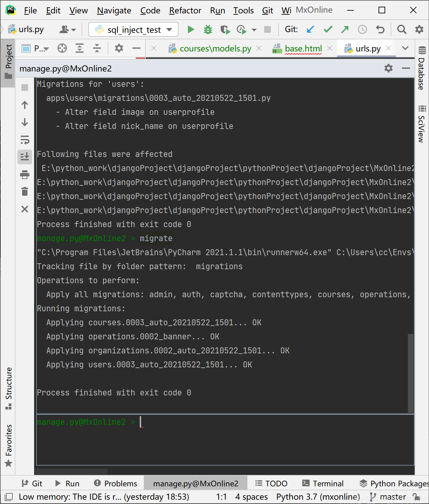Minimize the manage.py tool window
Image resolution: width=429 pixels, height=504 pixels.
[x=406, y=68]
